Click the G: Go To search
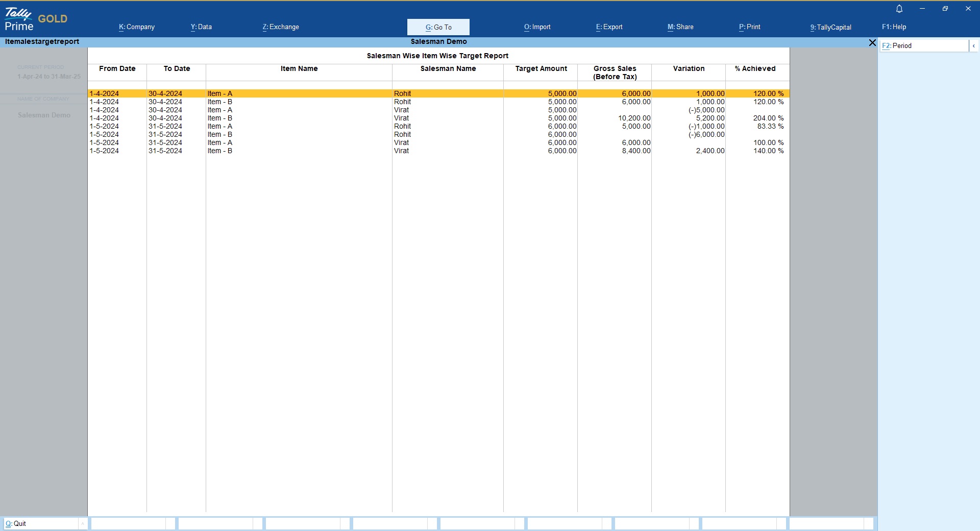Viewport: 980px width, 531px height. click(438, 27)
